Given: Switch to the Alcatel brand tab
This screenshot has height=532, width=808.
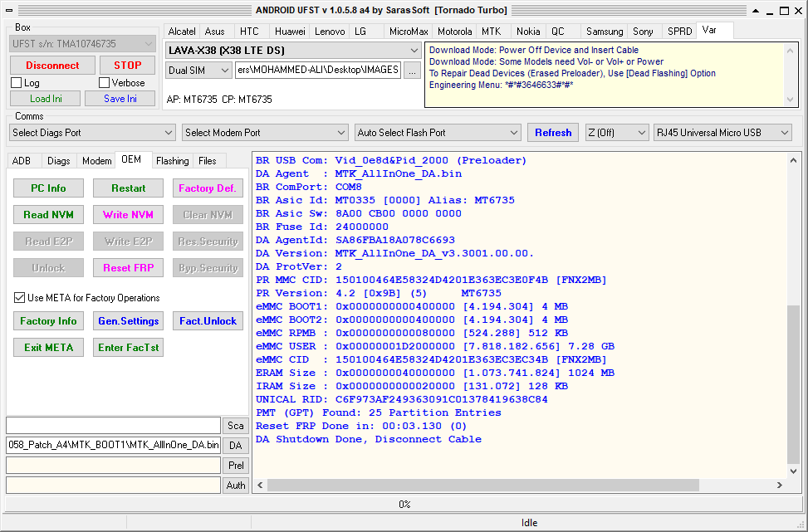Looking at the screenshot, I should 181,32.
